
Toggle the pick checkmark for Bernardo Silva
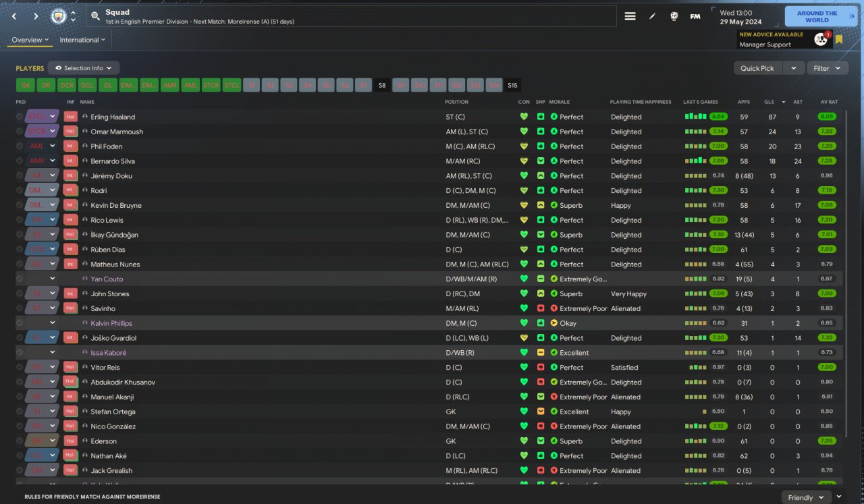click(x=20, y=161)
